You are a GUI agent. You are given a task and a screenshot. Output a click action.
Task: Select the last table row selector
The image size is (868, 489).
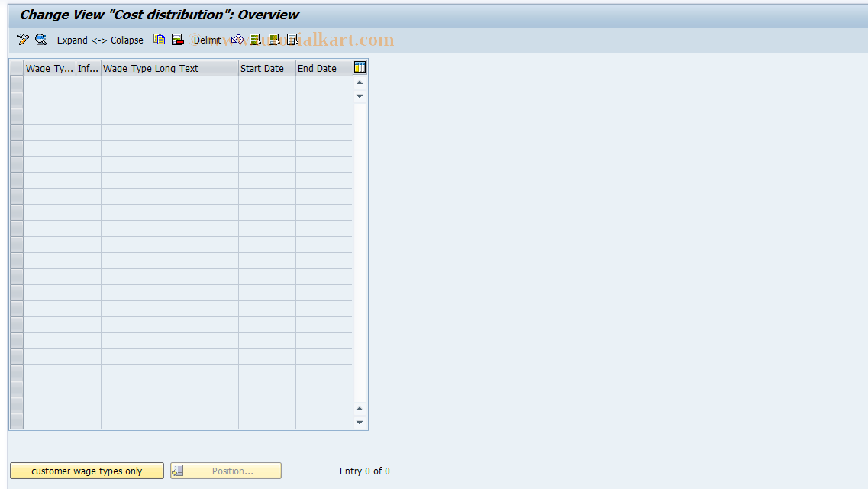click(17, 422)
